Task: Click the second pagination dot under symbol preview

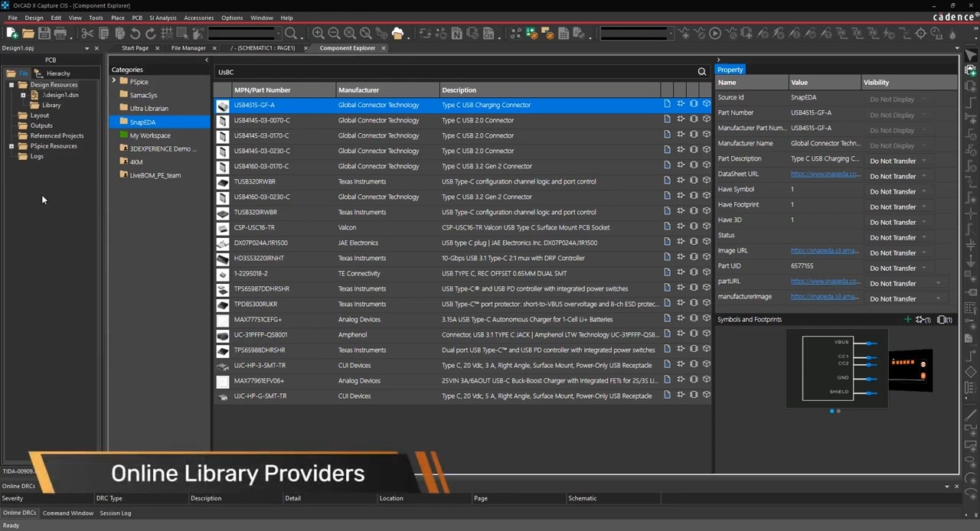Action: 838,411
